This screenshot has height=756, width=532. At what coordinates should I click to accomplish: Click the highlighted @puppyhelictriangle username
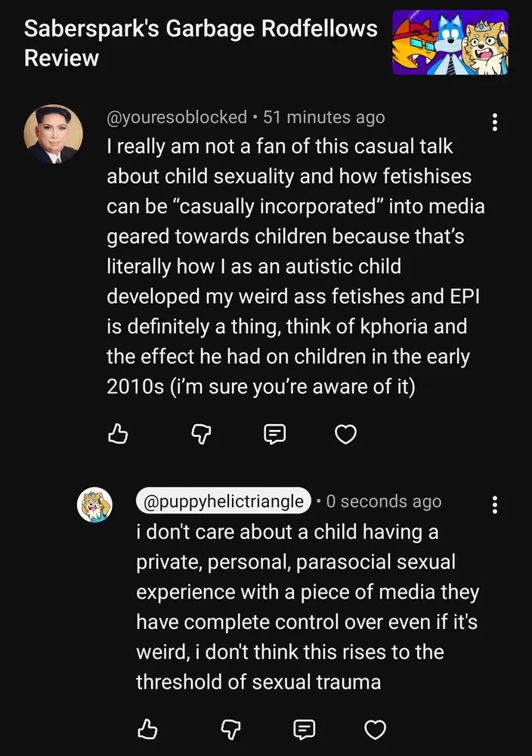click(x=223, y=501)
